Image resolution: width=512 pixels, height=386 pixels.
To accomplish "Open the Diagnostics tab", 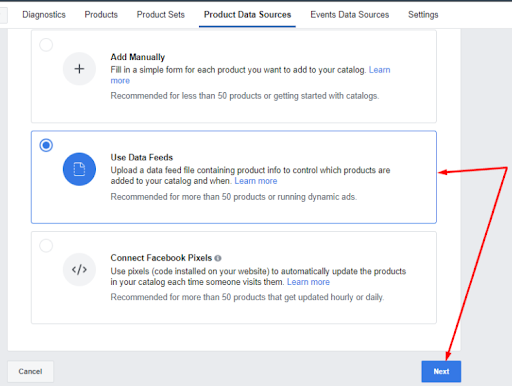I will (x=44, y=15).
